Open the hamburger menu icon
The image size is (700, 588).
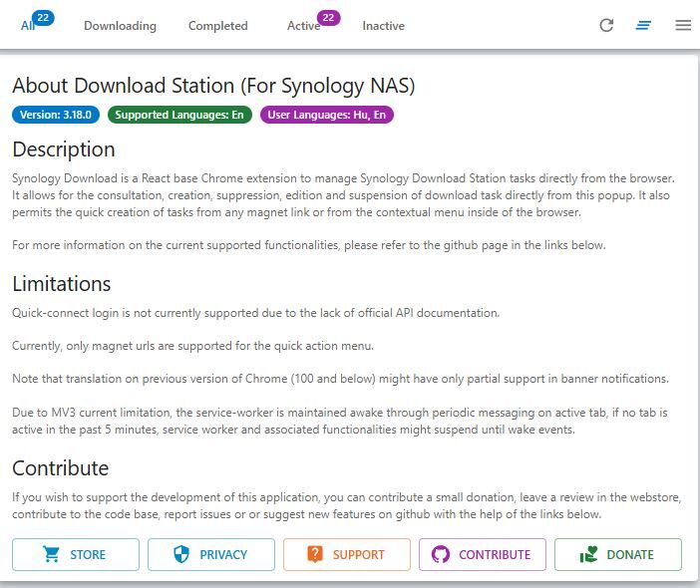(x=683, y=26)
